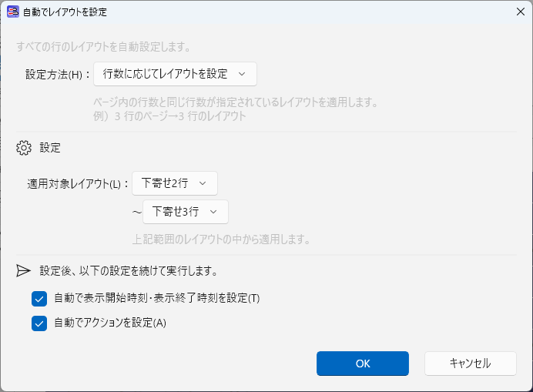
Task: Uncheck the 自動でアクションを設定(A) label
Action: [110, 323]
